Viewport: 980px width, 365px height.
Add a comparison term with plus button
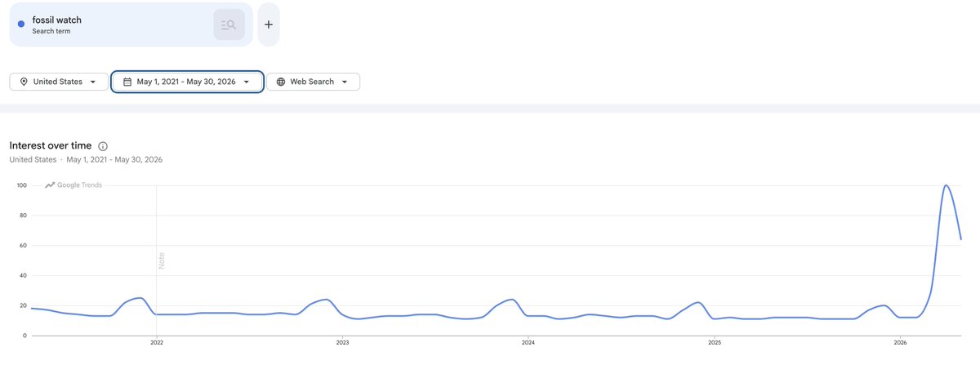pos(269,24)
